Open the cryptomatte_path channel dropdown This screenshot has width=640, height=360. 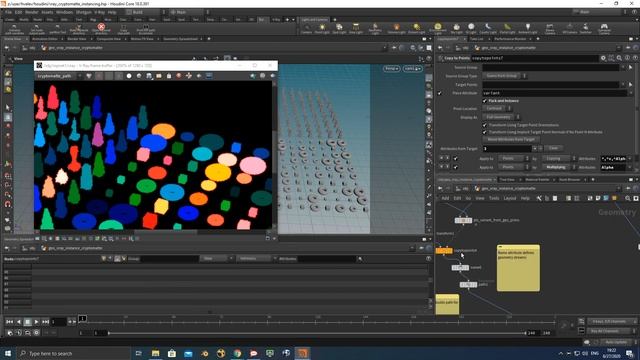(x=58, y=76)
